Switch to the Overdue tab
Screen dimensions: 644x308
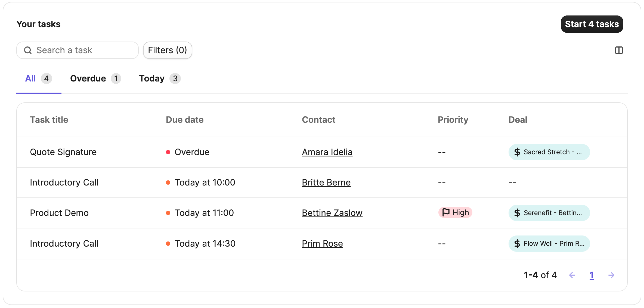(x=95, y=78)
